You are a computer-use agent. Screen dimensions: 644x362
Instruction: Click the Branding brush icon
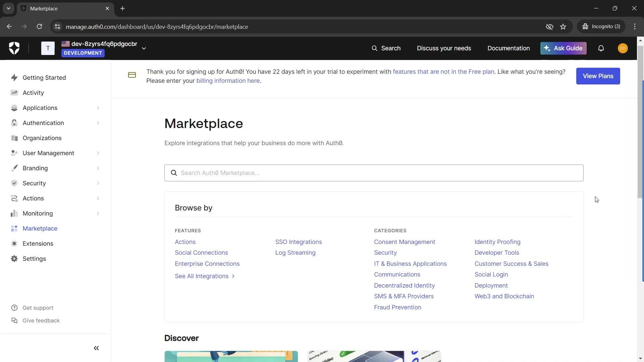(x=14, y=168)
